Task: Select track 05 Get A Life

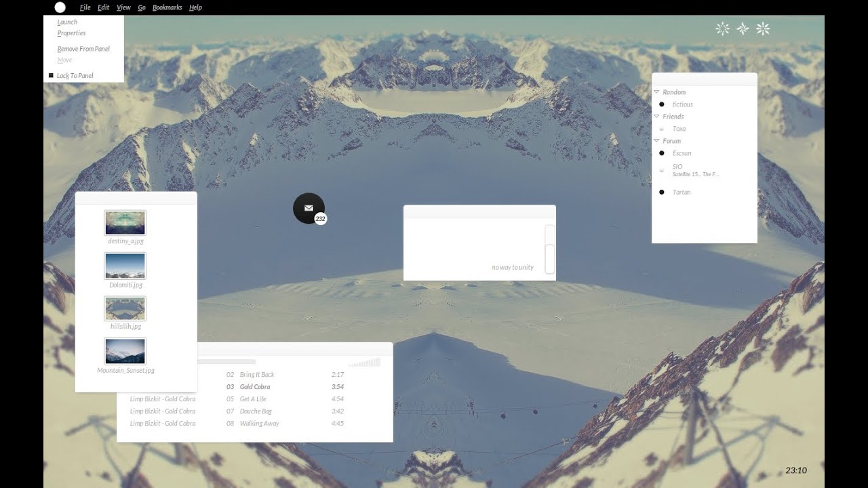Action: pos(254,399)
